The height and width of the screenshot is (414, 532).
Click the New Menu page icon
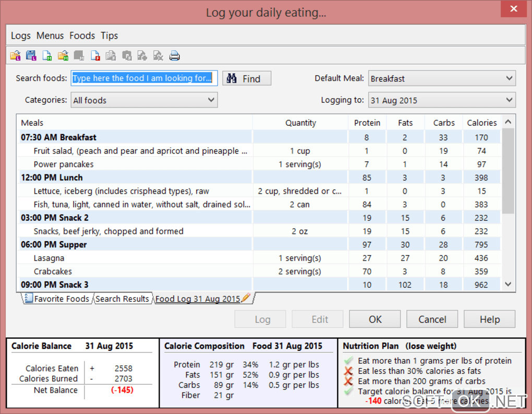point(47,55)
